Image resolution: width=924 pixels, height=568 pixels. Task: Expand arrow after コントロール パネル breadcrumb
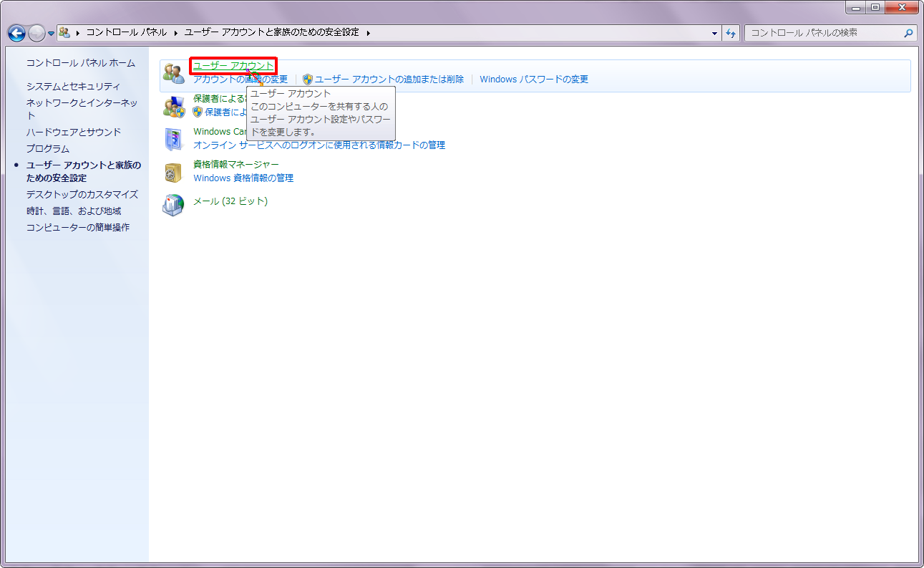pos(175,33)
